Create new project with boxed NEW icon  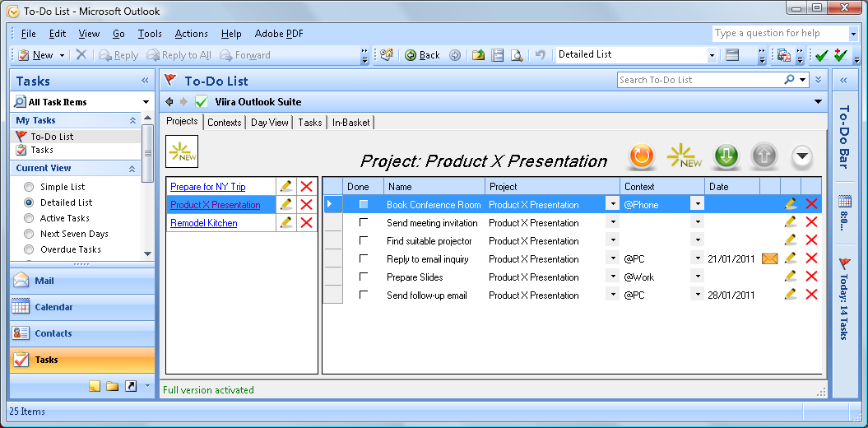[x=182, y=151]
